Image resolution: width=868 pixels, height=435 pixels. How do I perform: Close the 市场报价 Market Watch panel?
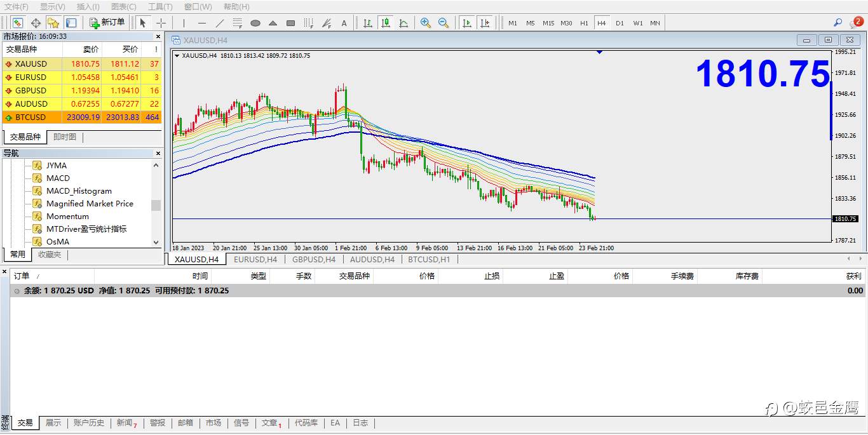[158, 36]
